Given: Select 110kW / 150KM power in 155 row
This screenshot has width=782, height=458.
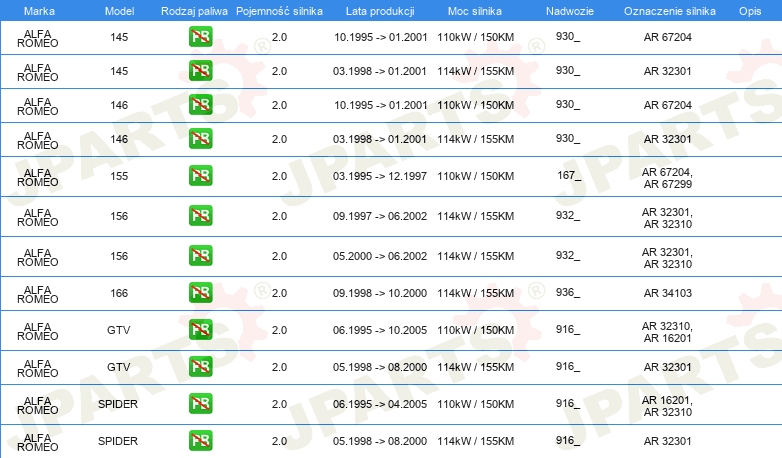Looking at the screenshot, I should [x=476, y=176].
